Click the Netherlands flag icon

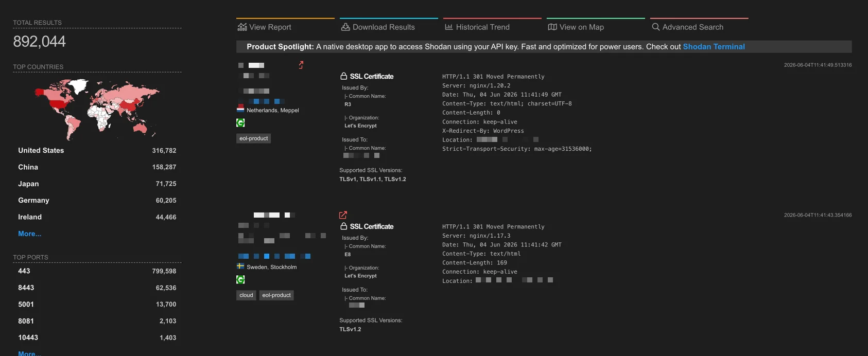240,110
